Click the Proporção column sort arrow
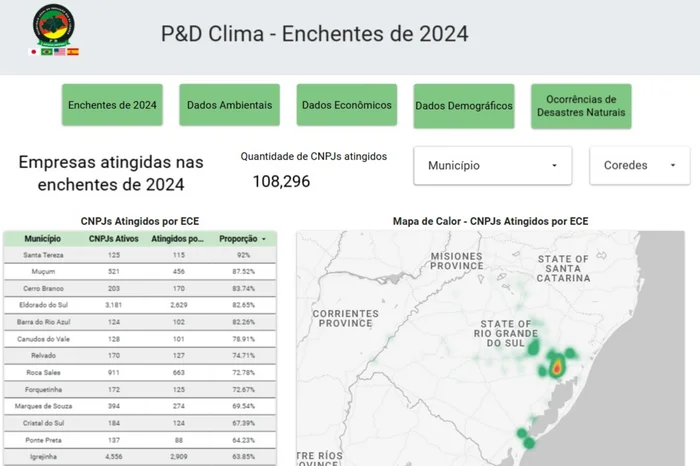Viewport: 700px width, 466px height. (x=264, y=239)
